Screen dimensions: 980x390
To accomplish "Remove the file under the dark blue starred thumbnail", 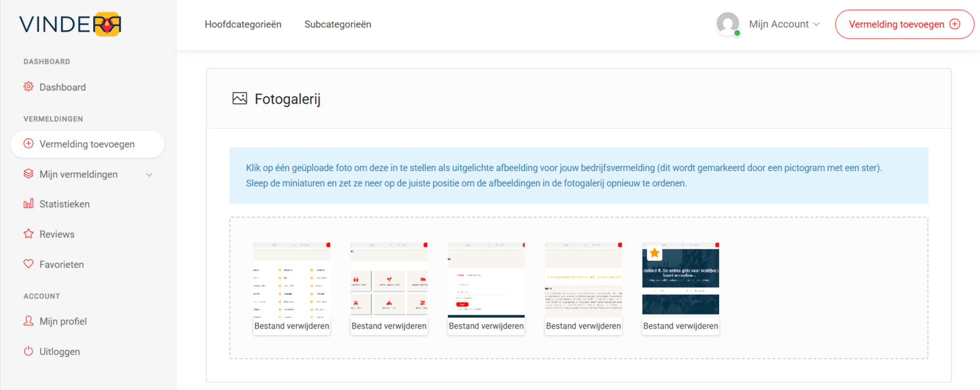I will 680,326.
